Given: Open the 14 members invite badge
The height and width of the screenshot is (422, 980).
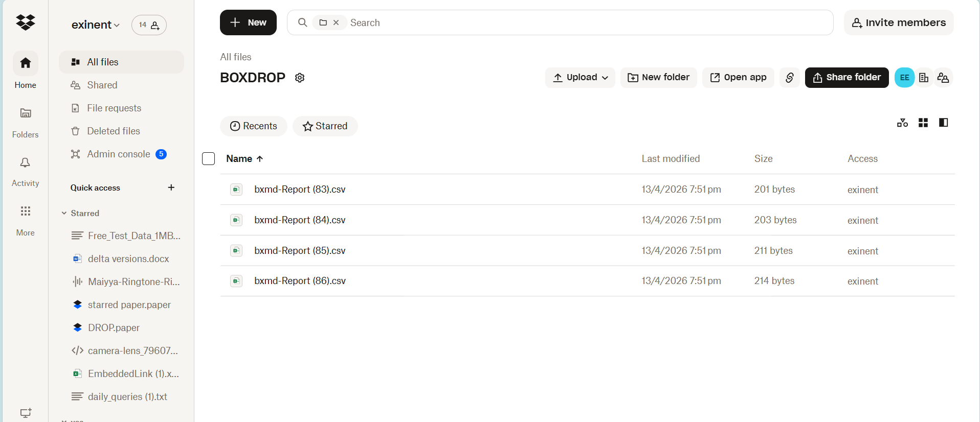Looking at the screenshot, I should [x=149, y=25].
